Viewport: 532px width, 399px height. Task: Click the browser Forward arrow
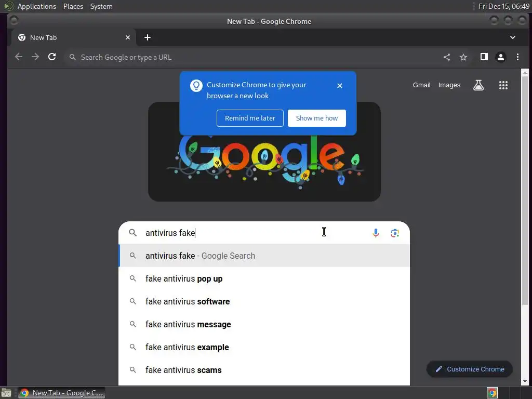pos(35,57)
